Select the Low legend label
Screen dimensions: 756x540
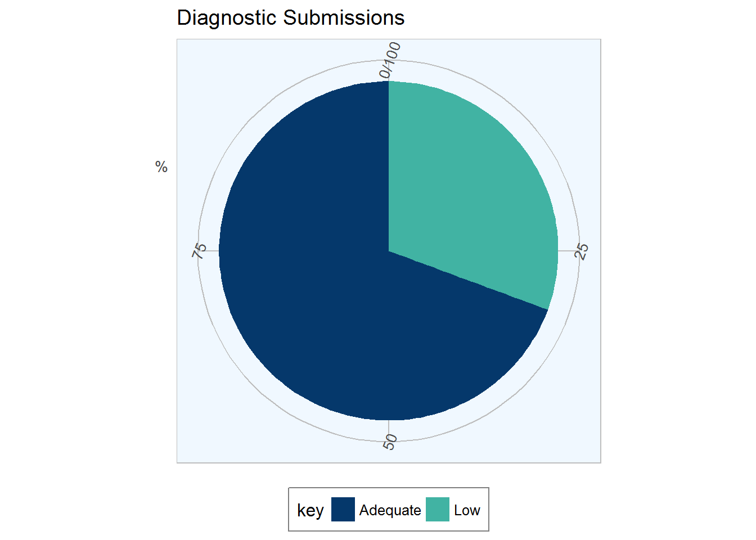click(x=467, y=510)
